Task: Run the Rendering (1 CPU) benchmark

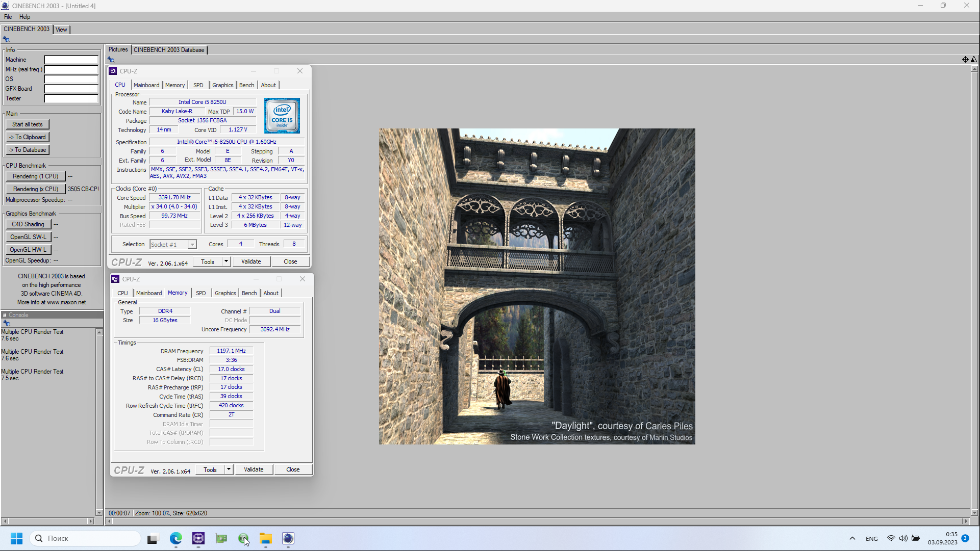Action: [36, 176]
